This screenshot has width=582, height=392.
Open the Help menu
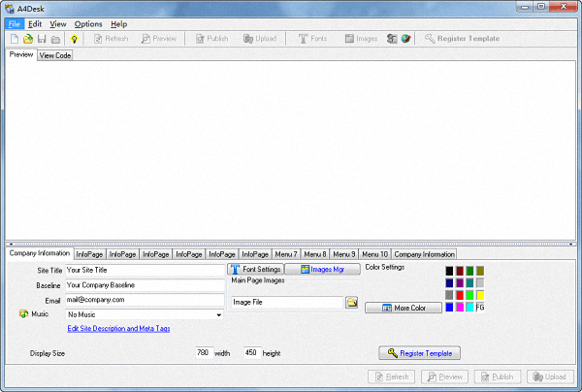point(118,23)
